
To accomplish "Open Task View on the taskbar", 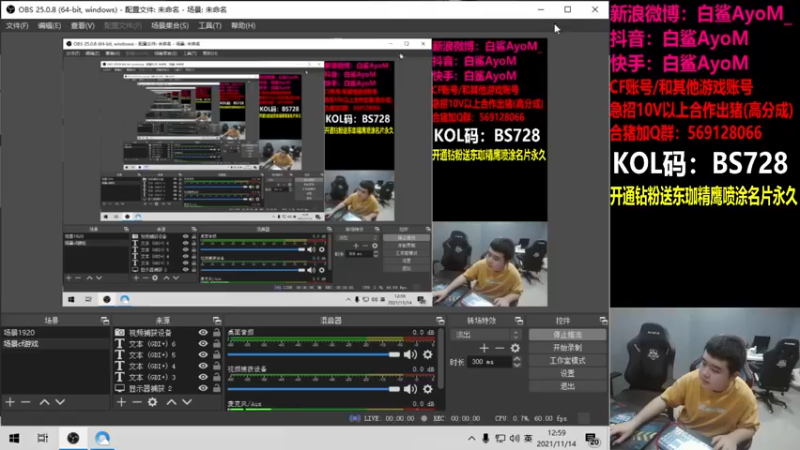I will (43, 438).
